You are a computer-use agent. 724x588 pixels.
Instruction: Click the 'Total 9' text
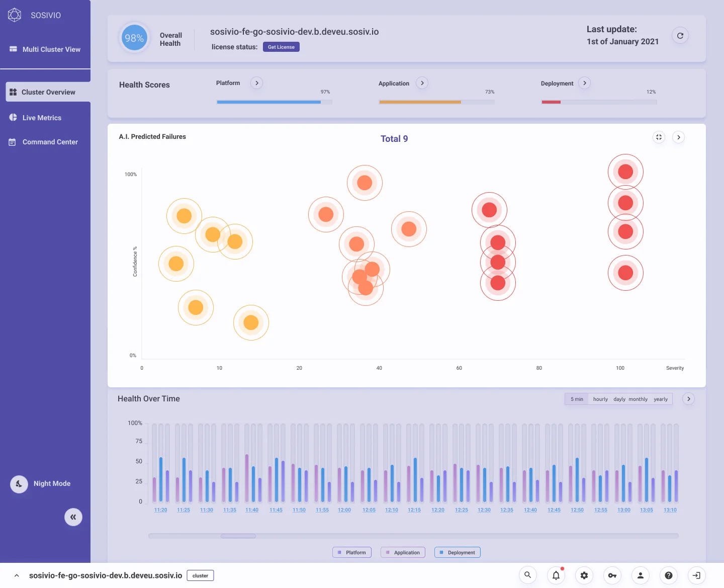point(394,139)
